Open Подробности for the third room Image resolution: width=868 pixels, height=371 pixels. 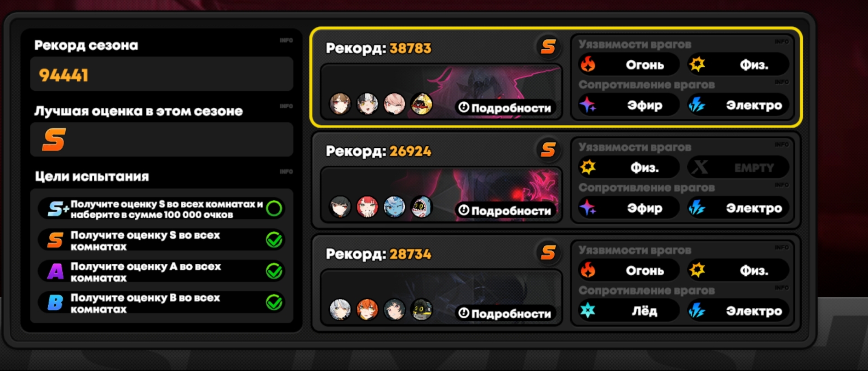click(505, 313)
